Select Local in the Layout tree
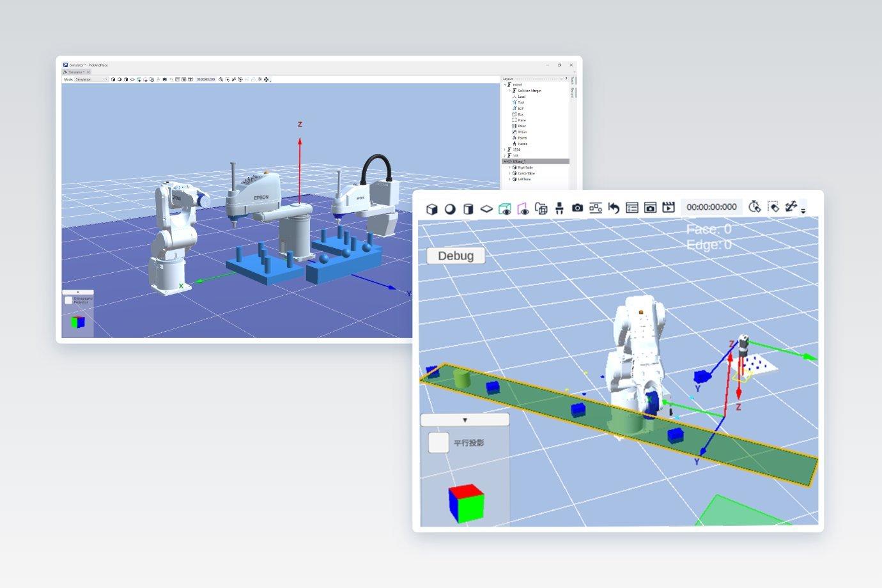Image resolution: width=882 pixels, height=588 pixels. pos(522,97)
